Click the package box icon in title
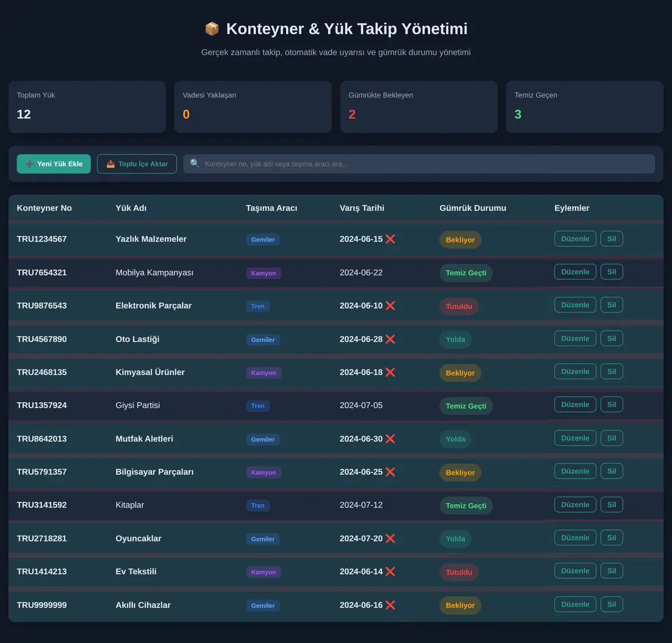 tap(212, 29)
